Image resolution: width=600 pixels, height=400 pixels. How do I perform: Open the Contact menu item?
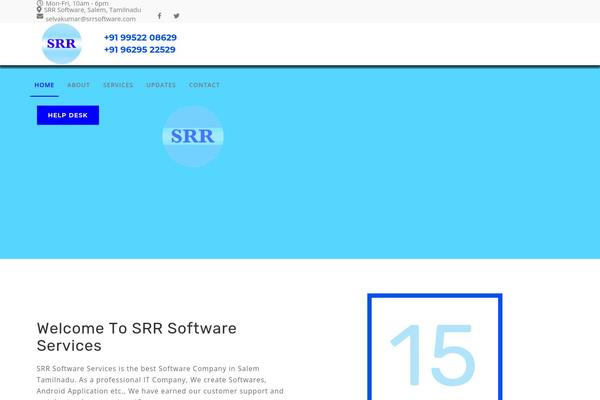[x=204, y=85]
